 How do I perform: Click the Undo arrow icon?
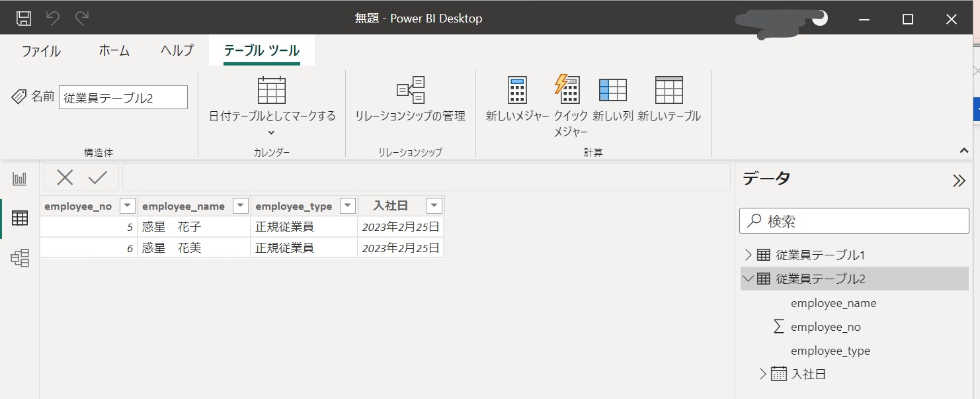point(53,18)
